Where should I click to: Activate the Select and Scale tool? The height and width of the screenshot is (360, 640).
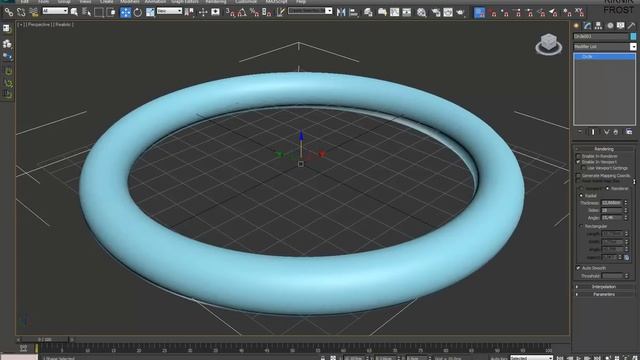150,12
